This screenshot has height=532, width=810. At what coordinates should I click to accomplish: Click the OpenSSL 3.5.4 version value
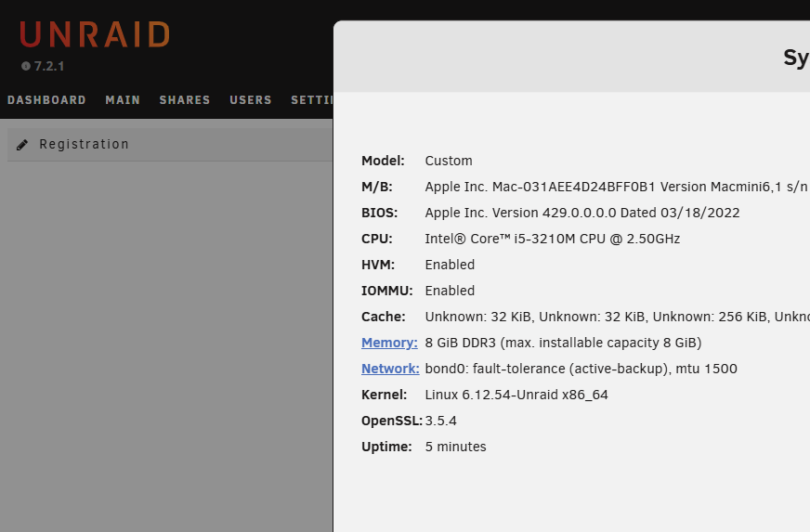pos(440,421)
